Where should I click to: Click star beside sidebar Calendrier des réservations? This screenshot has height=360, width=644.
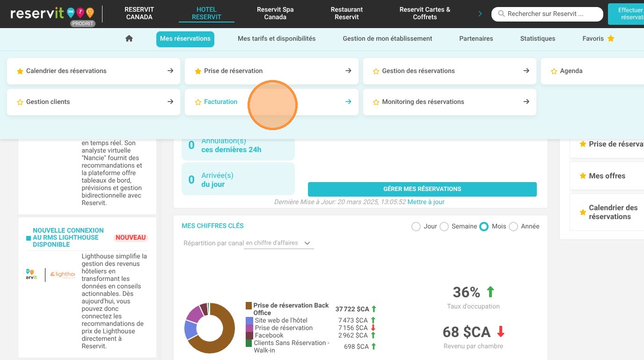tap(583, 212)
